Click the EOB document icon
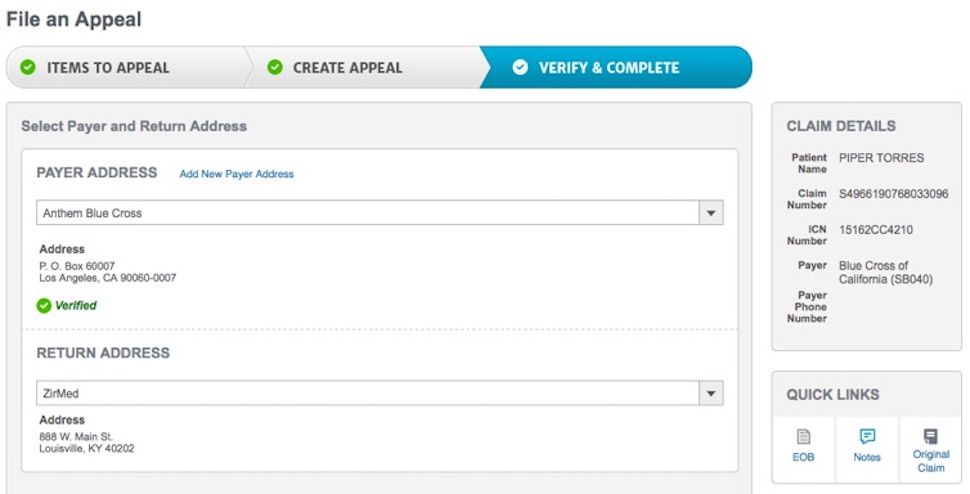The image size is (970, 494). click(803, 437)
